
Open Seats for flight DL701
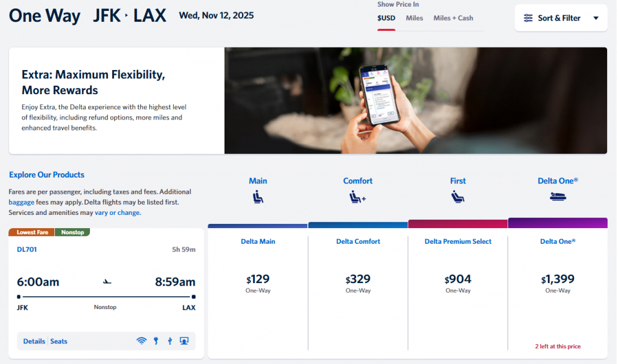coord(59,341)
